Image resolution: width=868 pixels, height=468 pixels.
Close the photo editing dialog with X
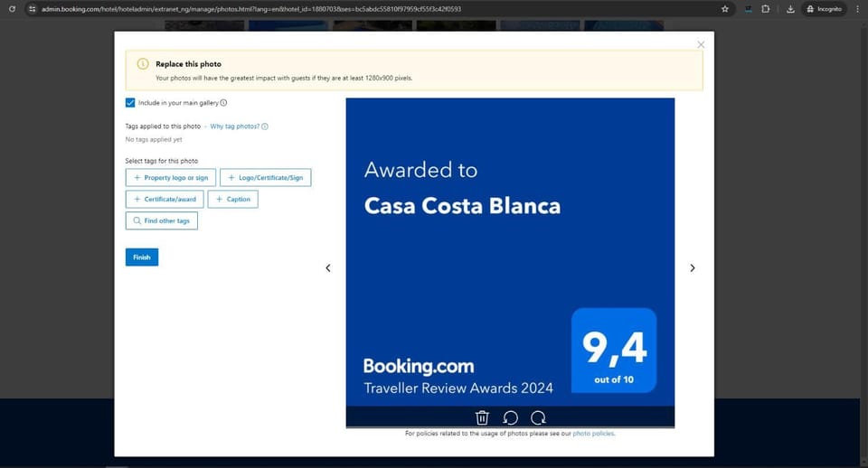pyautogui.click(x=701, y=44)
